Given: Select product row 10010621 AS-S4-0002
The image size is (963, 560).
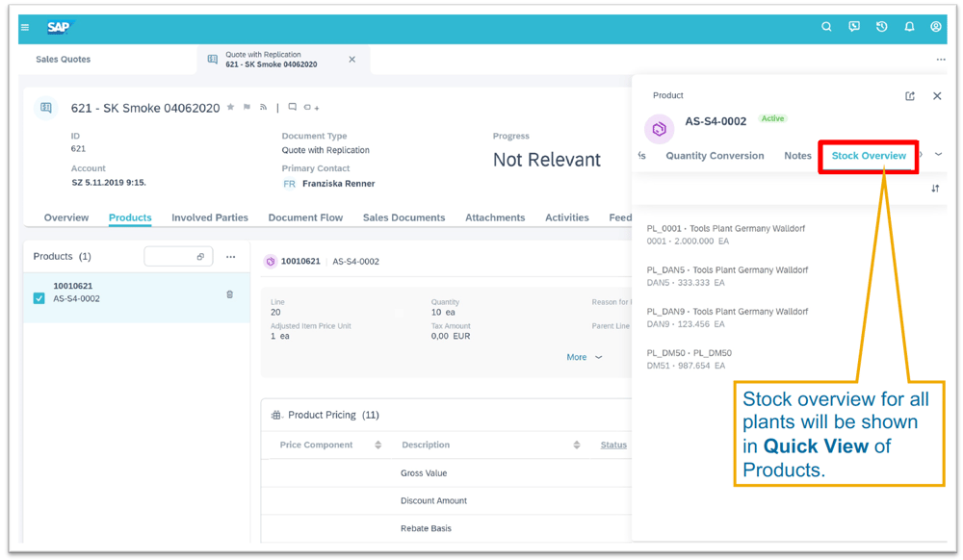Looking at the screenshot, I should tap(137, 297).
